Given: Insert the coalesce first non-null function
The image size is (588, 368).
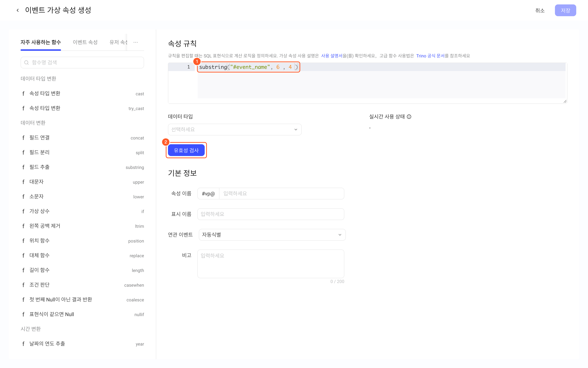Looking at the screenshot, I should 82,300.
